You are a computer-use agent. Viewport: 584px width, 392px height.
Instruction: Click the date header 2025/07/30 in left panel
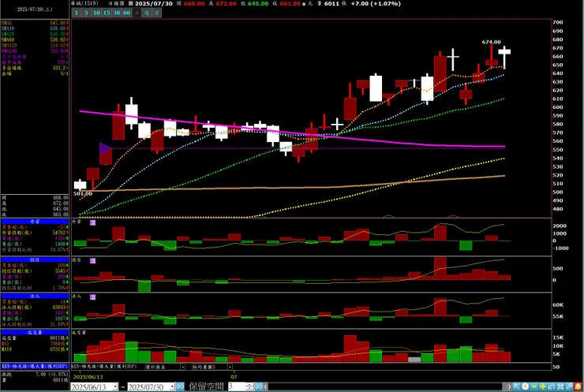[35, 9]
